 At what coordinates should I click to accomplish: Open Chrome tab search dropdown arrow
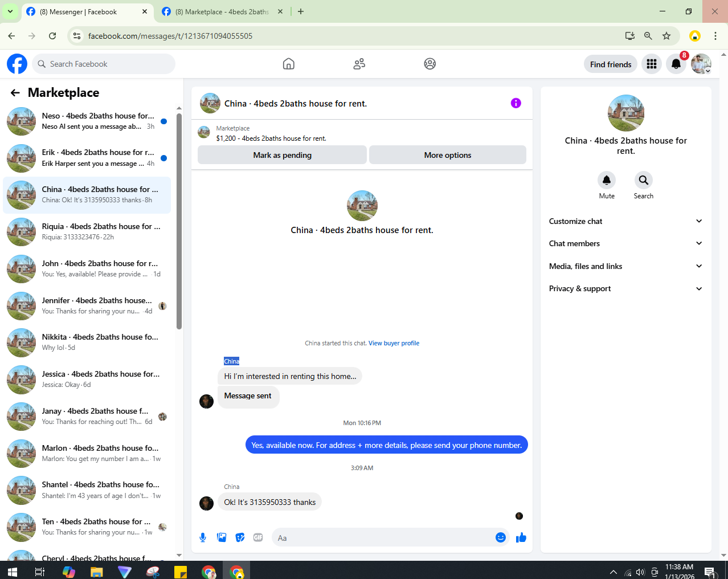(x=10, y=11)
